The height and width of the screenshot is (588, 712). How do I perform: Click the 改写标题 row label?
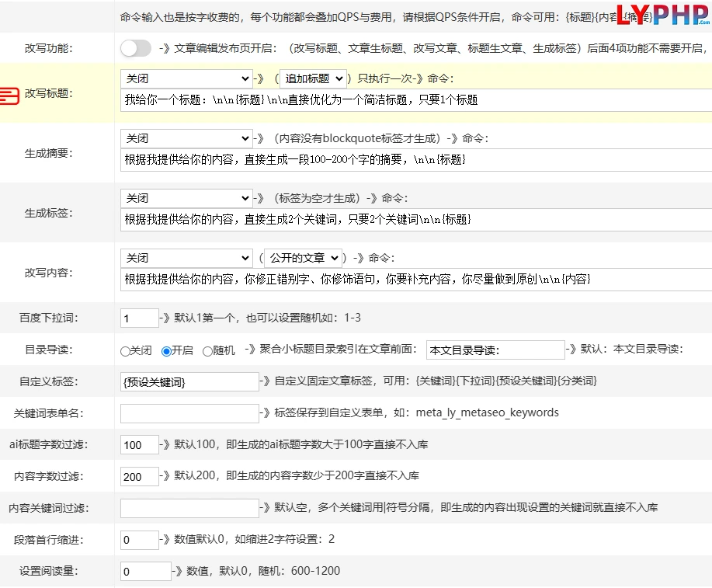pyautogui.click(x=49, y=94)
